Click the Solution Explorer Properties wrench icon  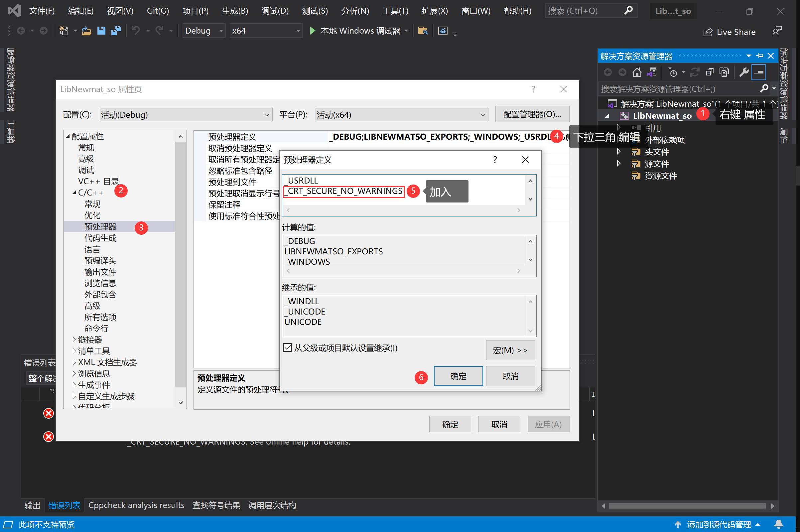(744, 72)
